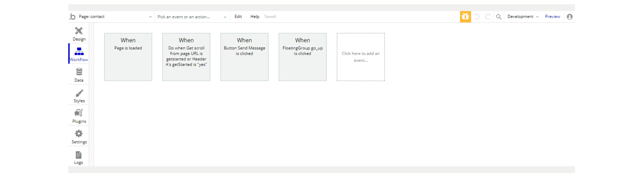Open the Styles tab
The height and width of the screenshot is (177, 644).
tap(79, 95)
